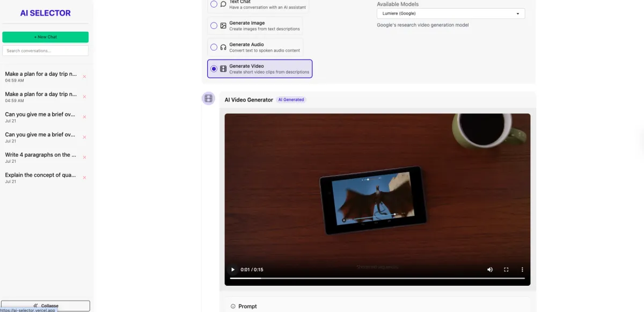Delete the first "Make a plan" conversation

point(84,77)
